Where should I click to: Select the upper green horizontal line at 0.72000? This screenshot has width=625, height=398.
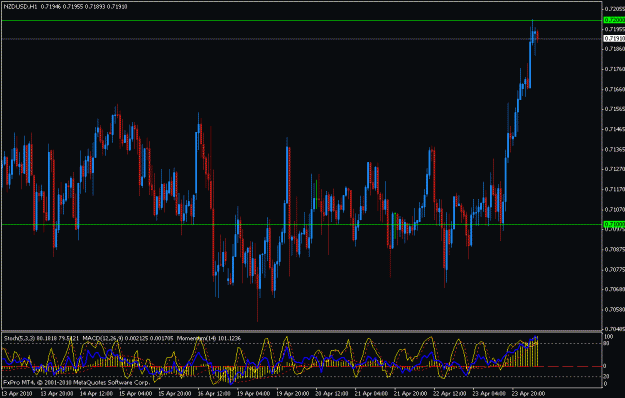pos(302,20)
